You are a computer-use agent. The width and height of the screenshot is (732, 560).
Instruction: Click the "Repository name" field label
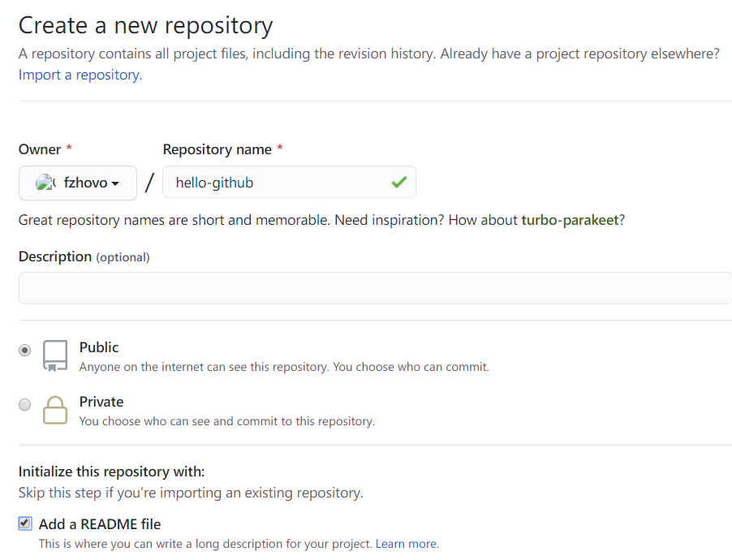coord(217,149)
